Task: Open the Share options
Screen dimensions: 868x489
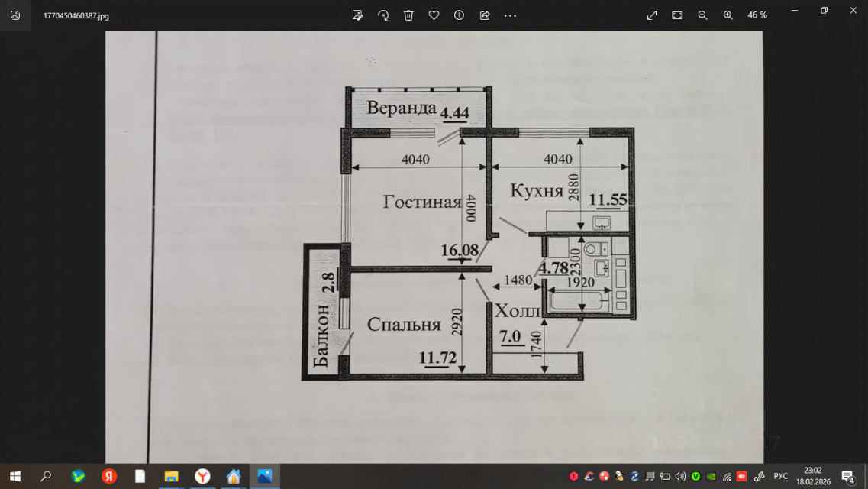Action: (484, 15)
